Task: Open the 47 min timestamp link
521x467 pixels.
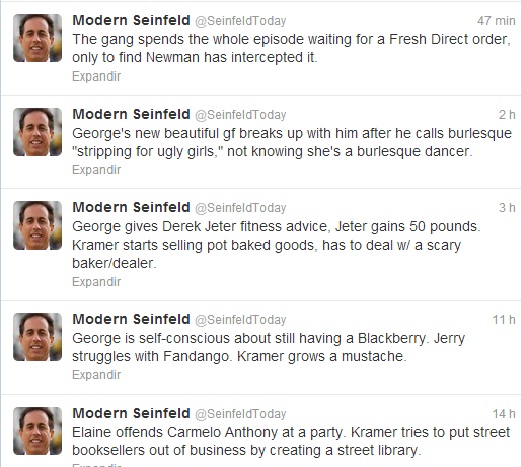Action: (x=496, y=21)
